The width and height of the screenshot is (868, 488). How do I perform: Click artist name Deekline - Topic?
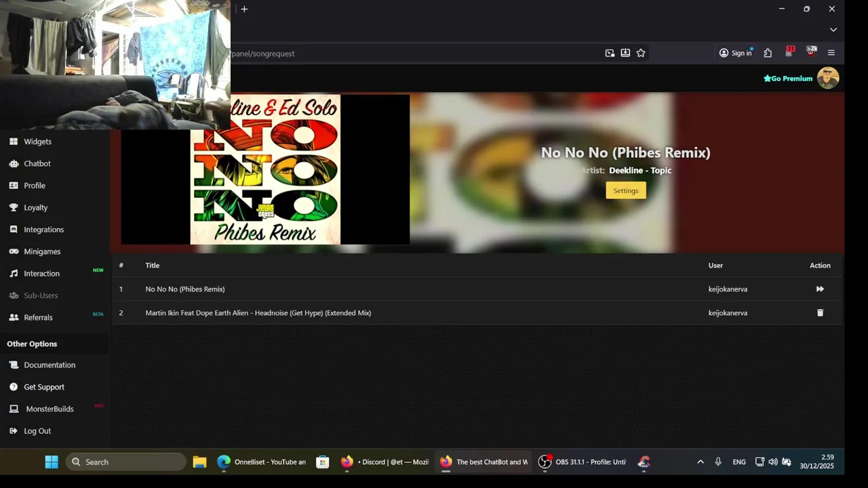[640, 171]
